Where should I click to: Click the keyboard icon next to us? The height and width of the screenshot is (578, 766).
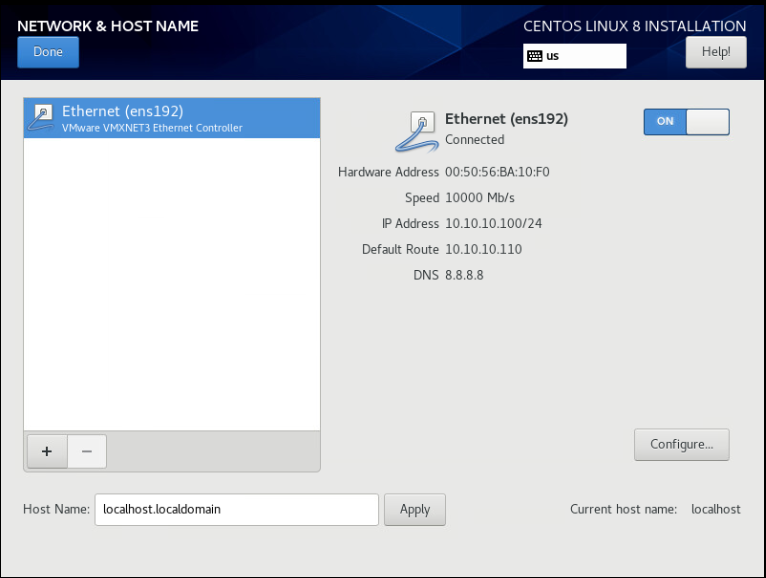tap(534, 56)
